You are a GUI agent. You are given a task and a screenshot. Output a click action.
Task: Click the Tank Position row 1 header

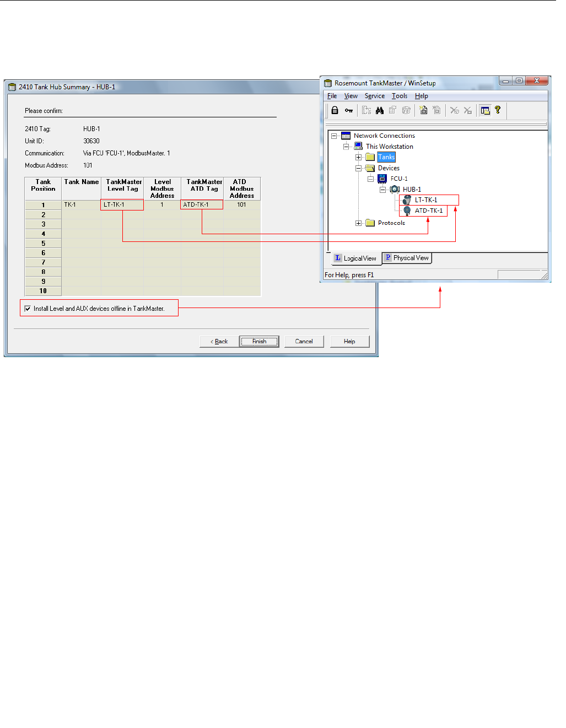[43, 205]
